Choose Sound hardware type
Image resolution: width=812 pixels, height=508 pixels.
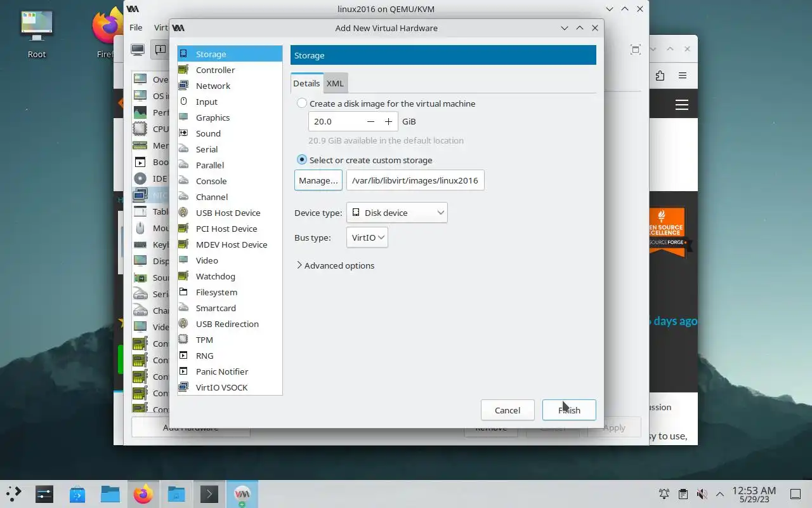click(230, 133)
